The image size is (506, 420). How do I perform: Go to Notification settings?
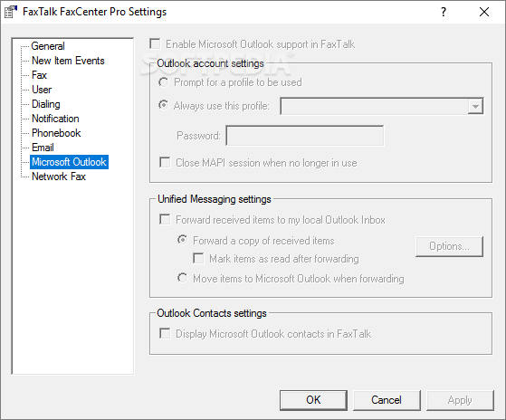pyautogui.click(x=55, y=119)
